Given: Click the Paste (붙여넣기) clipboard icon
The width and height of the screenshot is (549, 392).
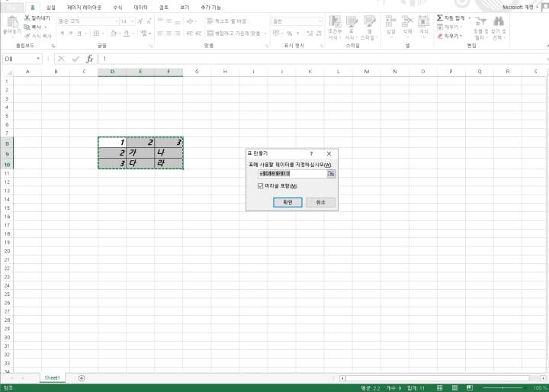Looking at the screenshot, I should (12, 22).
